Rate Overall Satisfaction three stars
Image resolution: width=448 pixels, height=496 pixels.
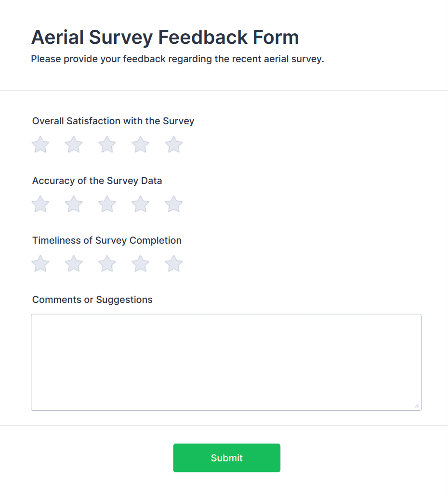107,144
